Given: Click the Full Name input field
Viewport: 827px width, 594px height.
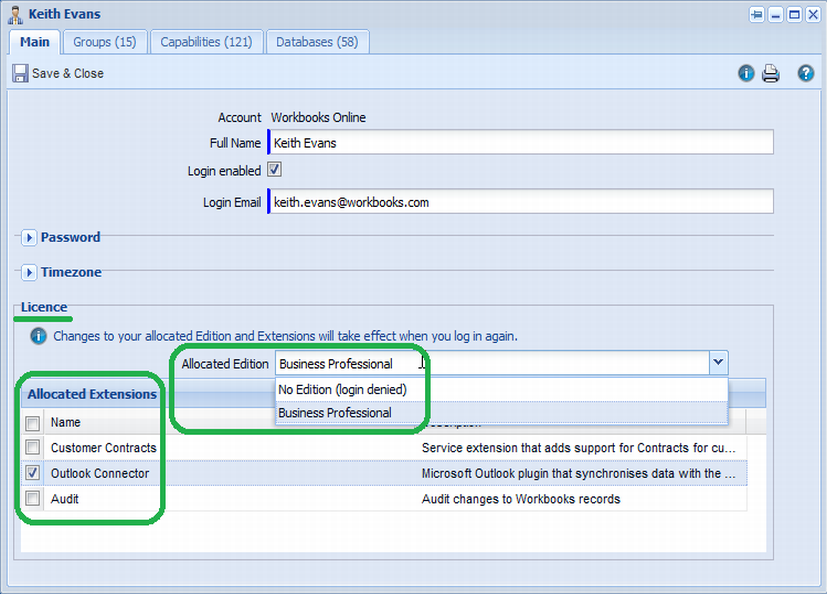Looking at the screenshot, I should 521,142.
